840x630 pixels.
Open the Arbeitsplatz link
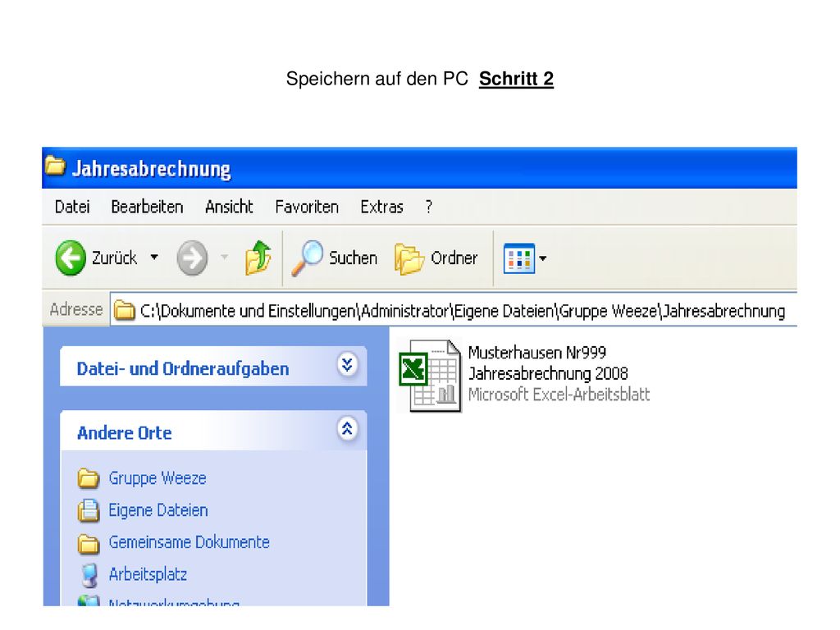[148, 574]
